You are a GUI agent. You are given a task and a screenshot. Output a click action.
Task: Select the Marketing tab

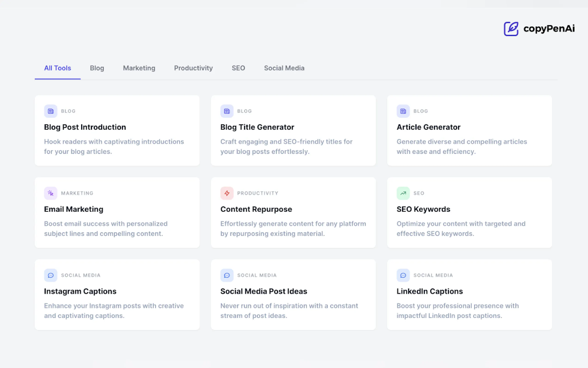point(139,68)
